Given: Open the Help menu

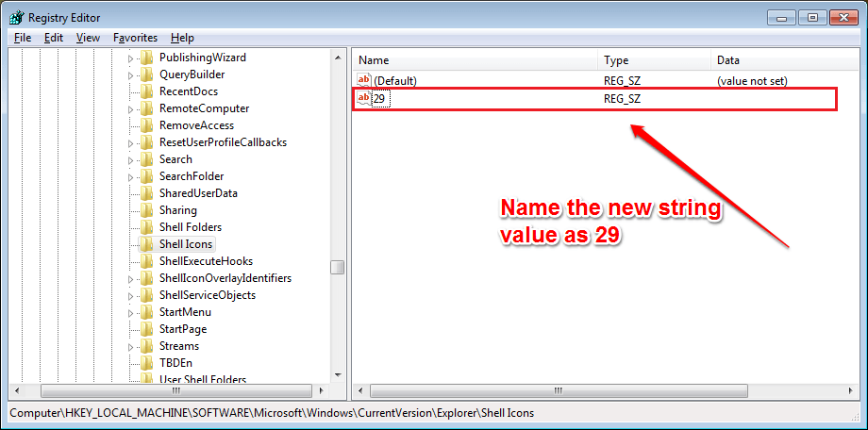Looking at the screenshot, I should (x=182, y=38).
